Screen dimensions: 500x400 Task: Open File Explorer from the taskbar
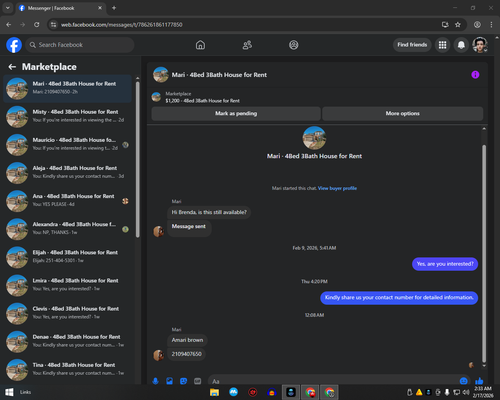click(x=214, y=392)
